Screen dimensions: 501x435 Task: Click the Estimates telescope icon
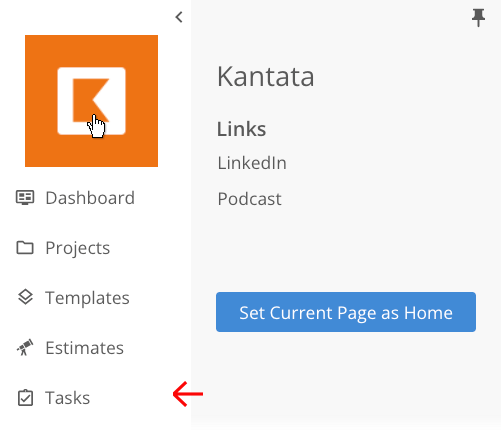click(25, 347)
